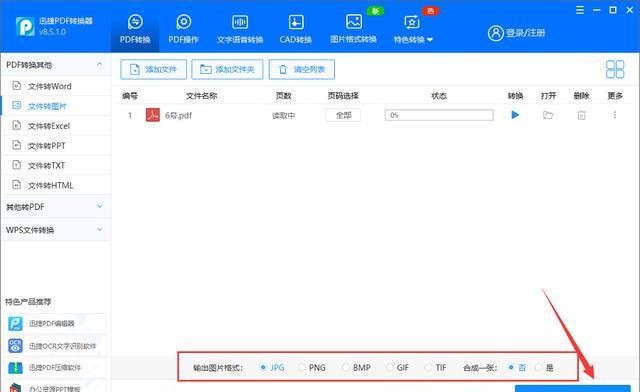
Task: Click the 添加文件夹 button
Action: tap(227, 69)
